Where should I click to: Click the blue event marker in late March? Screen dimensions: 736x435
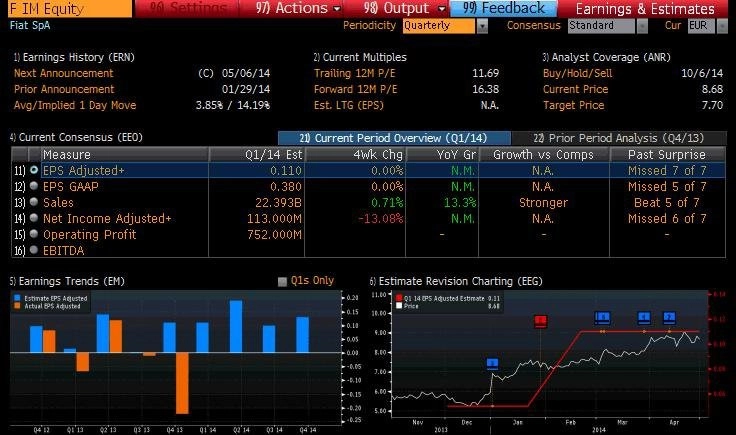pos(644,317)
